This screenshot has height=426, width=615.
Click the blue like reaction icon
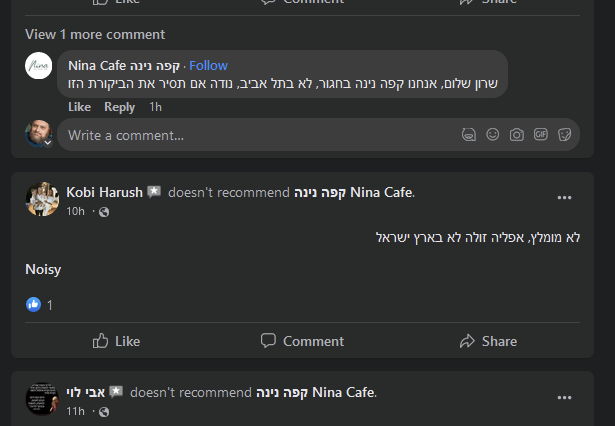tap(34, 304)
